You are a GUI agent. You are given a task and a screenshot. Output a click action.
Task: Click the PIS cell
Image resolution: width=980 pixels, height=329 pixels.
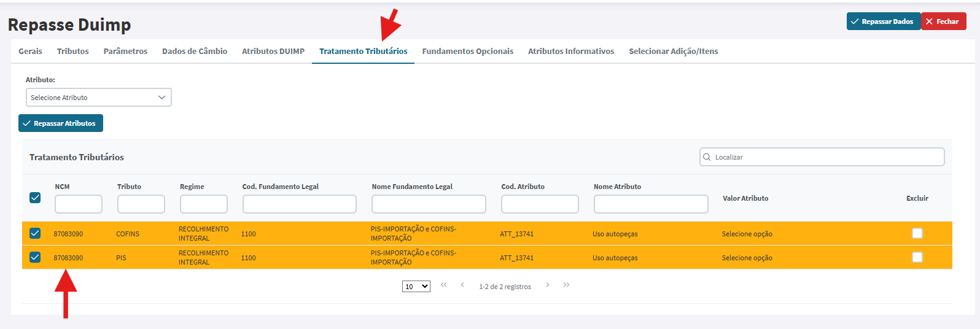point(121,258)
